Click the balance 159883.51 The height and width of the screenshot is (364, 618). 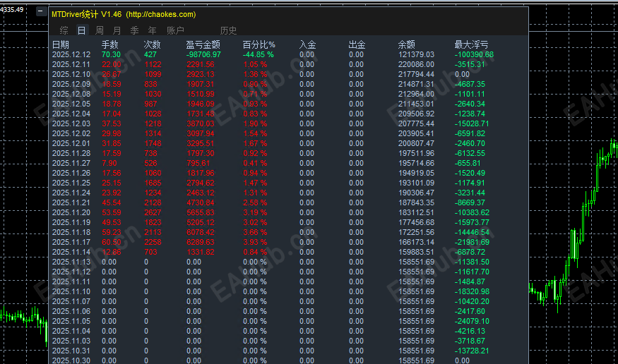coord(416,252)
